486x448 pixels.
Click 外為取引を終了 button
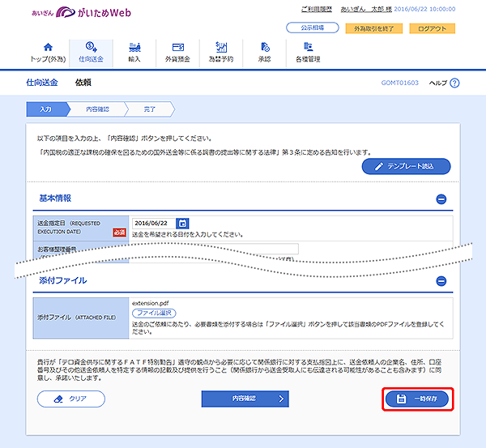(371, 28)
